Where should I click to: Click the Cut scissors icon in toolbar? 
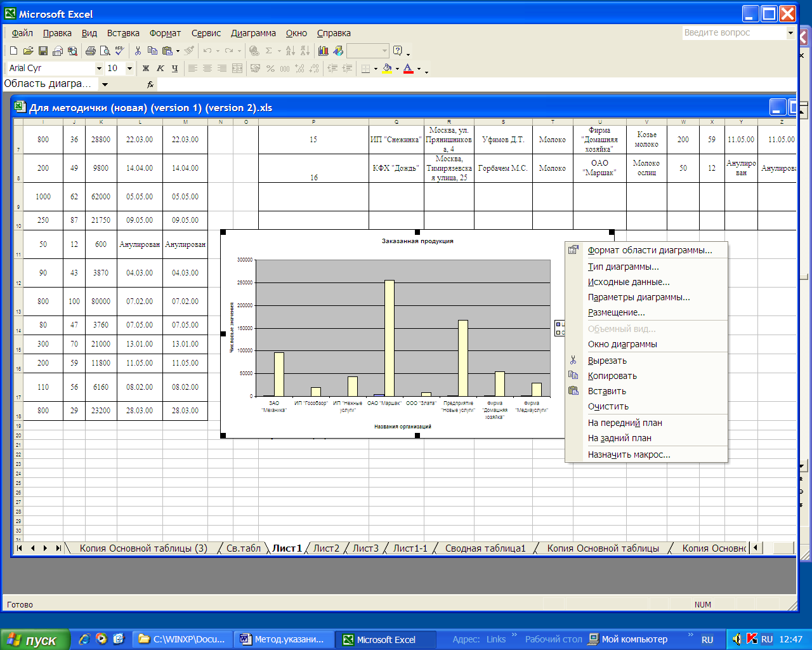138,51
